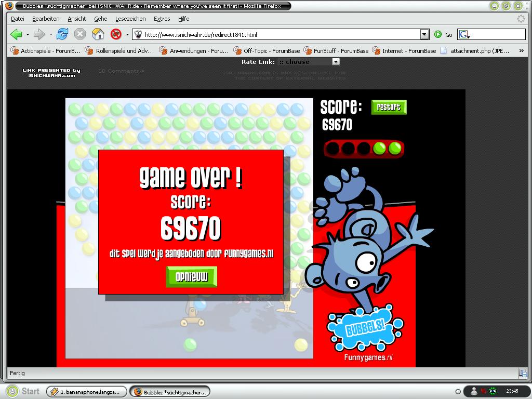Click the Google search engine icon

click(464, 35)
